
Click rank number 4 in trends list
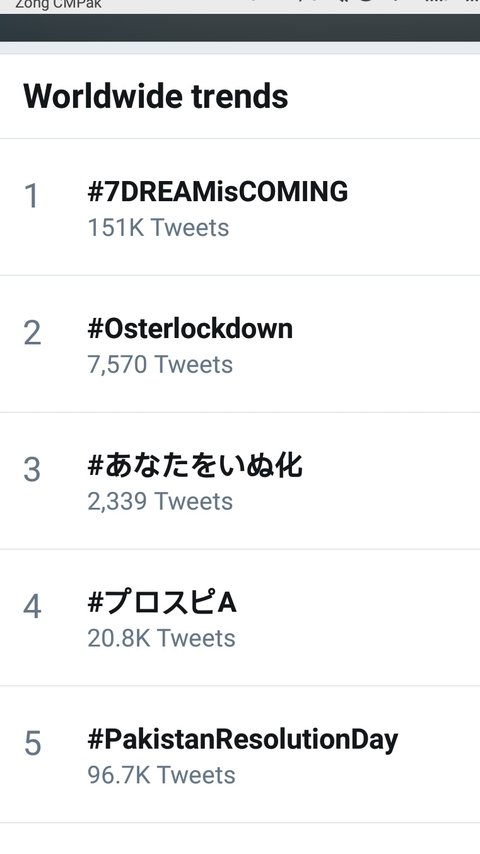32,606
